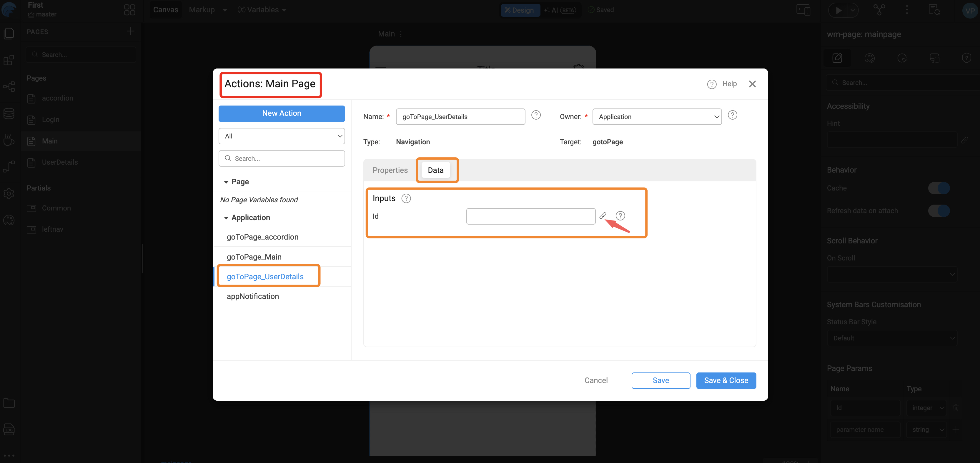The width and height of the screenshot is (980, 463).
Task: Switch to the Properties tab
Action: [390, 170]
